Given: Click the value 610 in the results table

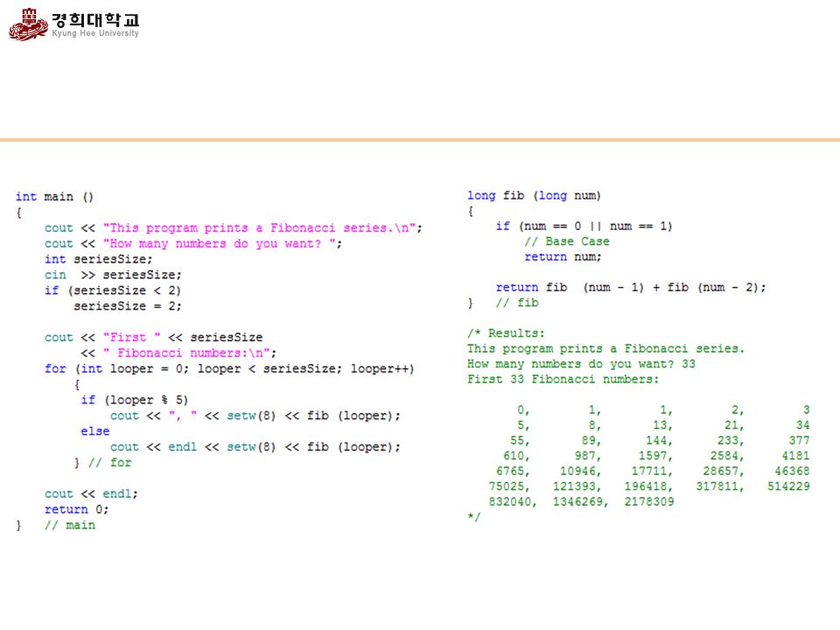Looking at the screenshot, I should [x=514, y=456].
